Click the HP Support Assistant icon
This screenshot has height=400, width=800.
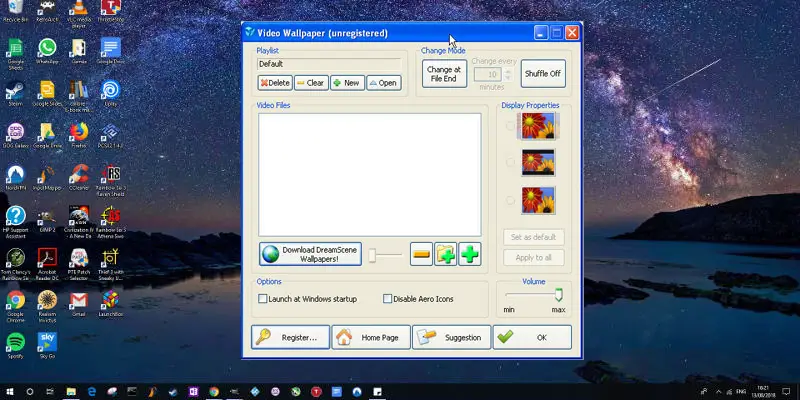click(15, 222)
